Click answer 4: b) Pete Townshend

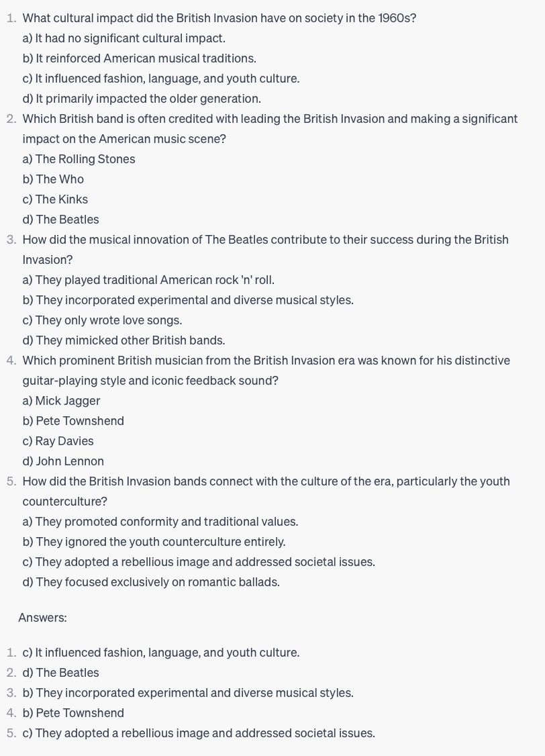coord(73,713)
